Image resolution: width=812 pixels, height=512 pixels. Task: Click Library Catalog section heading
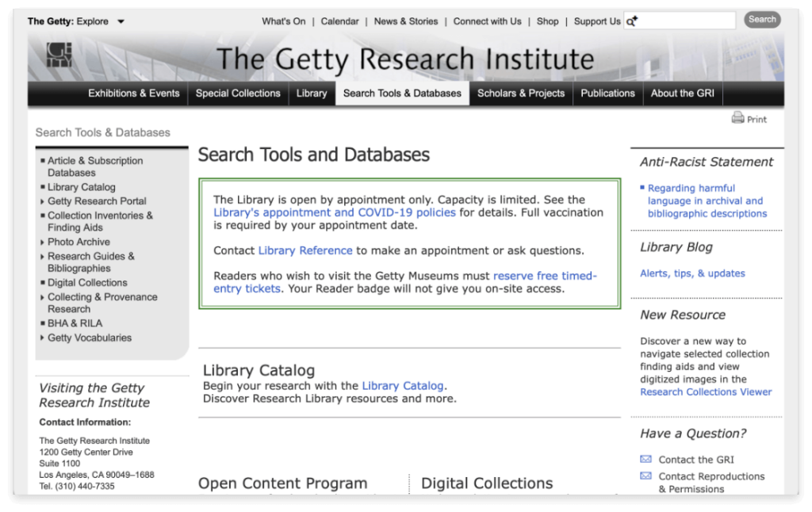tap(259, 370)
